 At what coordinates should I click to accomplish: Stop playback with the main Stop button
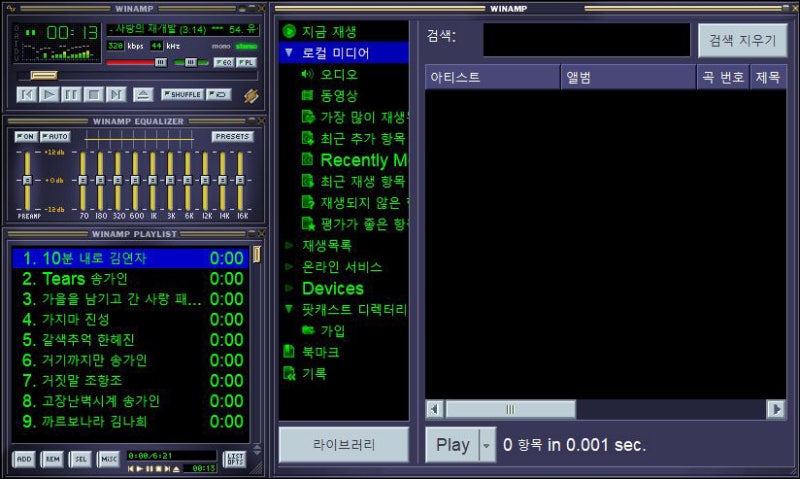[x=94, y=95]
